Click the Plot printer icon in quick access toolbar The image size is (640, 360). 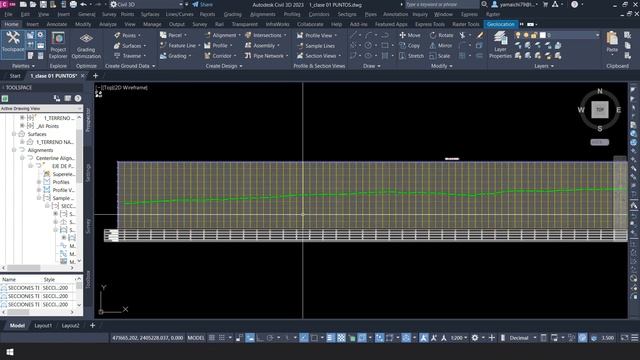point(73,4)
